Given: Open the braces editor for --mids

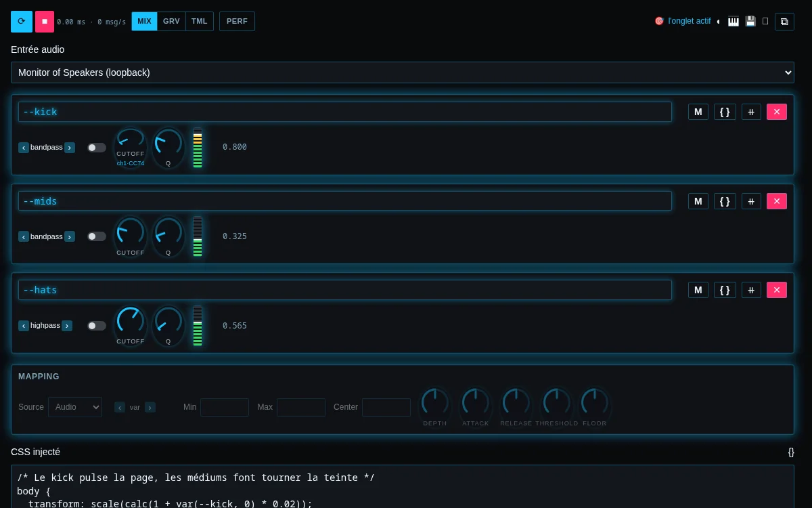Looking at the screenshot, I should tap(725, 201).
